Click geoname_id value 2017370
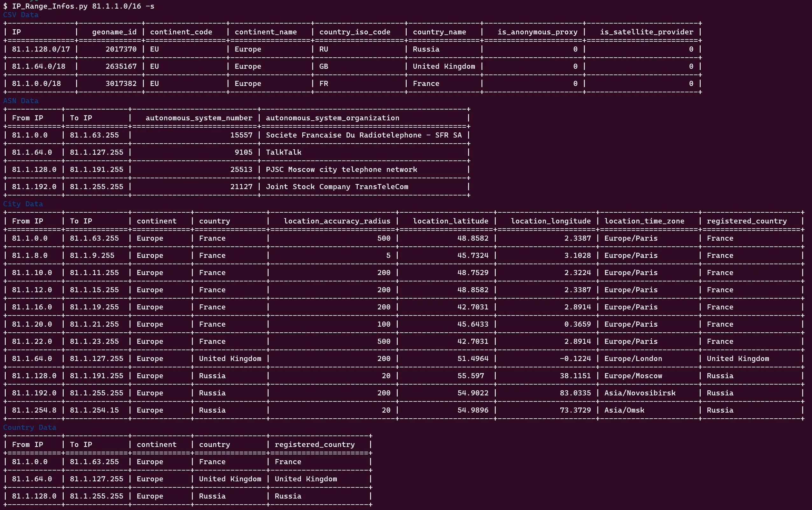Image resolution: width=812 pixels, height=510 pixels. click(x=121, y=49)
